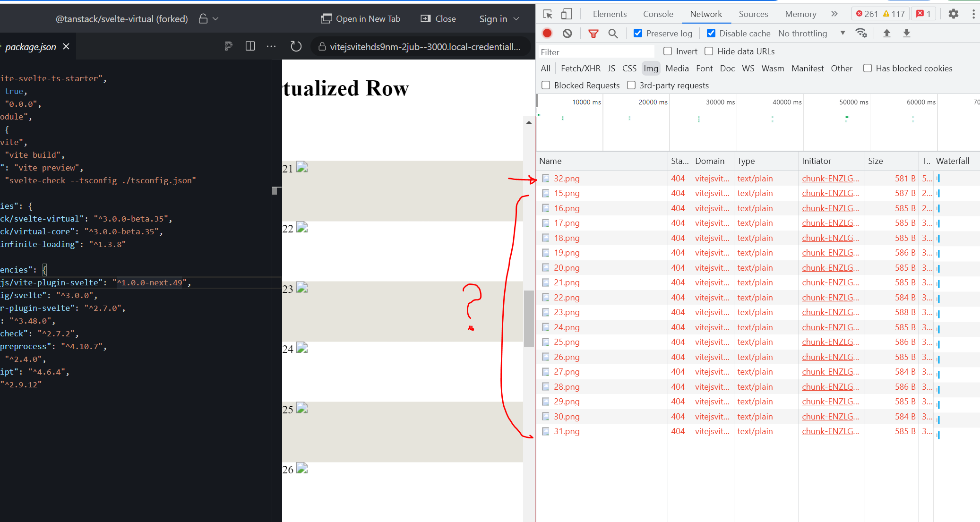Switch to the Sources tab

tap(753, 14)
